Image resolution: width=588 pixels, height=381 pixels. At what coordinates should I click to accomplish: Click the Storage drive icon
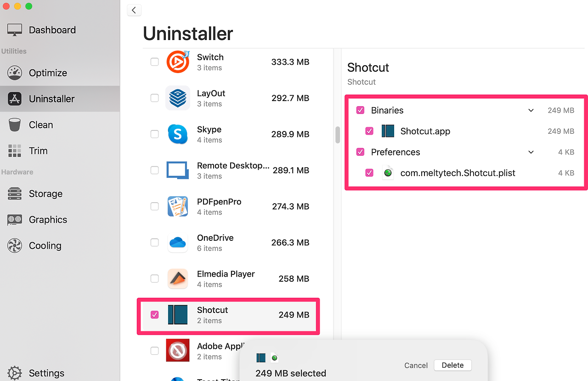click(15, 193)
